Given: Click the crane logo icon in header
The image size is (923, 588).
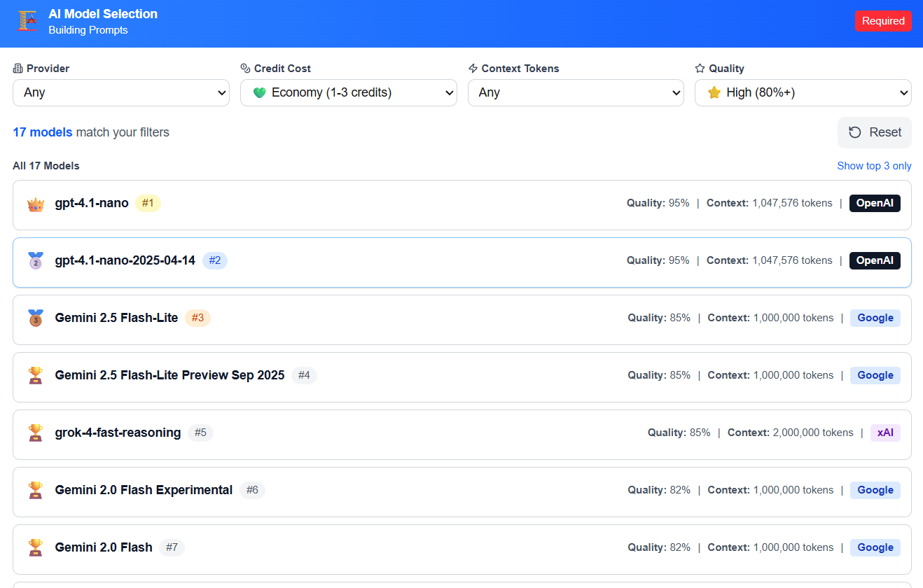Looking at the screenshot, I should (27, 21).
